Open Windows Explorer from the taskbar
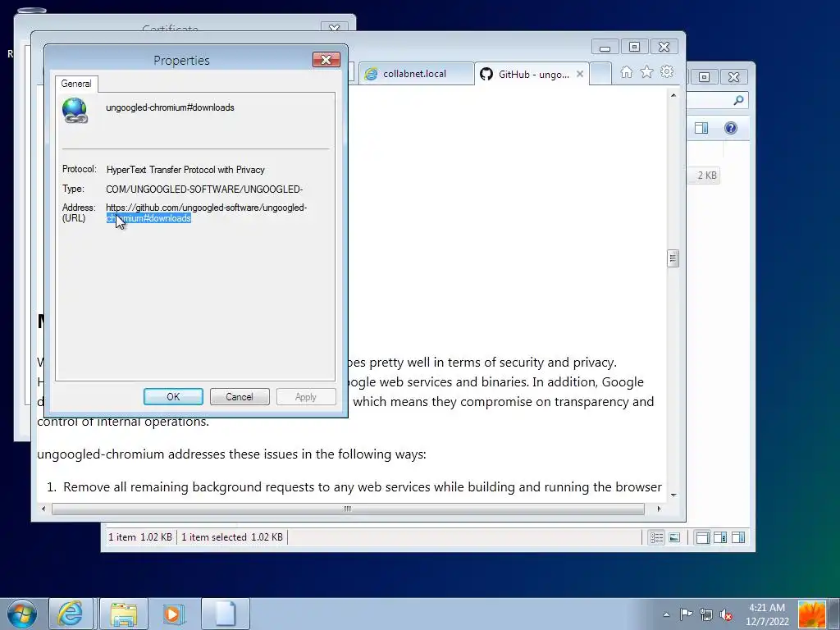840x630 pixels. (x=124, y=614)
